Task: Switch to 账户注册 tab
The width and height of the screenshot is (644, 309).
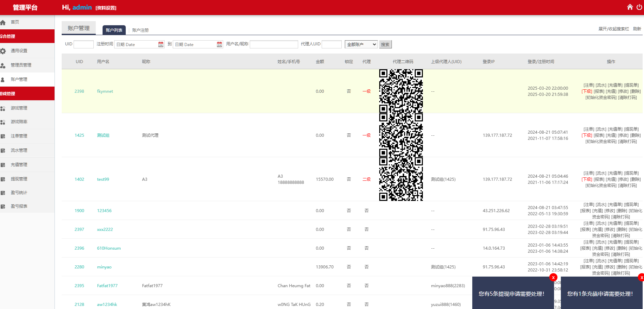Action: click(x=140, y=30)
